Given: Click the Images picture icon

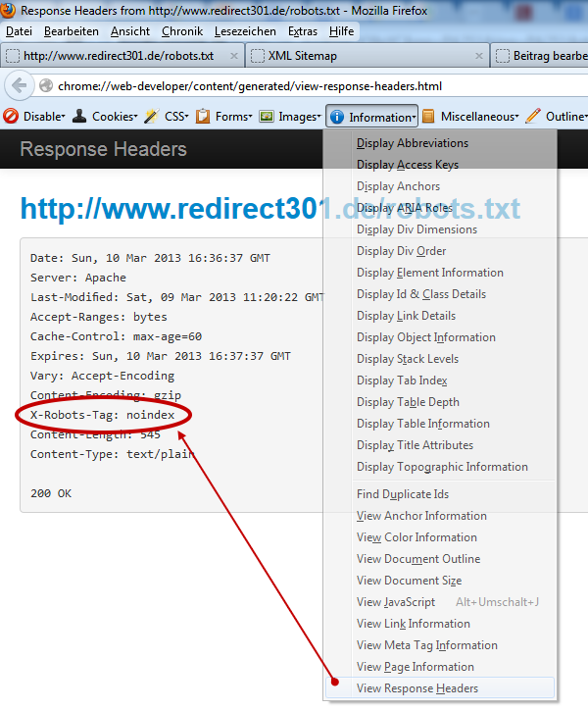Looking at the screenshot, I should pos(267,117).
